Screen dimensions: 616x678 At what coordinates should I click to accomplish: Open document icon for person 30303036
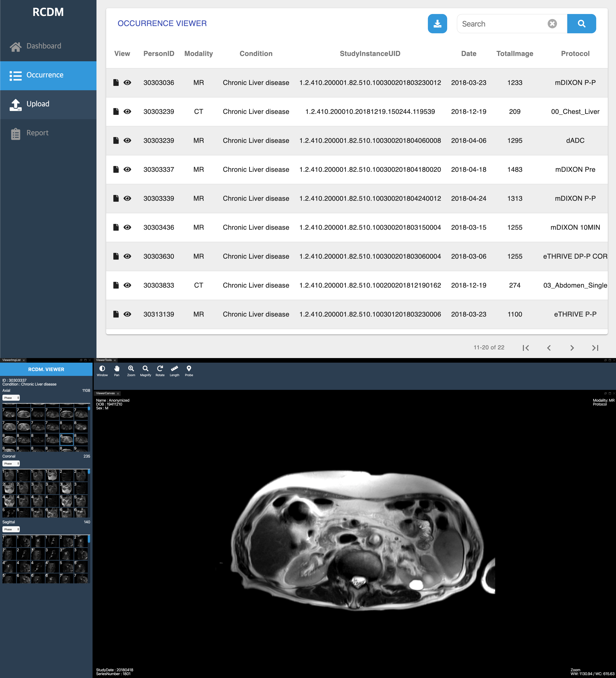point(116,83)
